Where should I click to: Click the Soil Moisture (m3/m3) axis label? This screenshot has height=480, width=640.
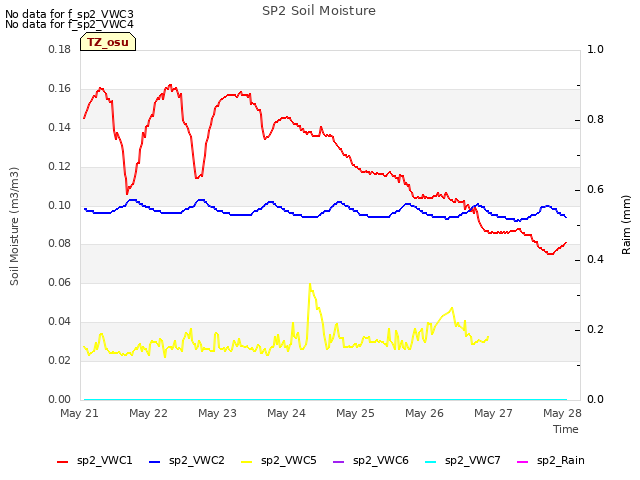point(14,226)
